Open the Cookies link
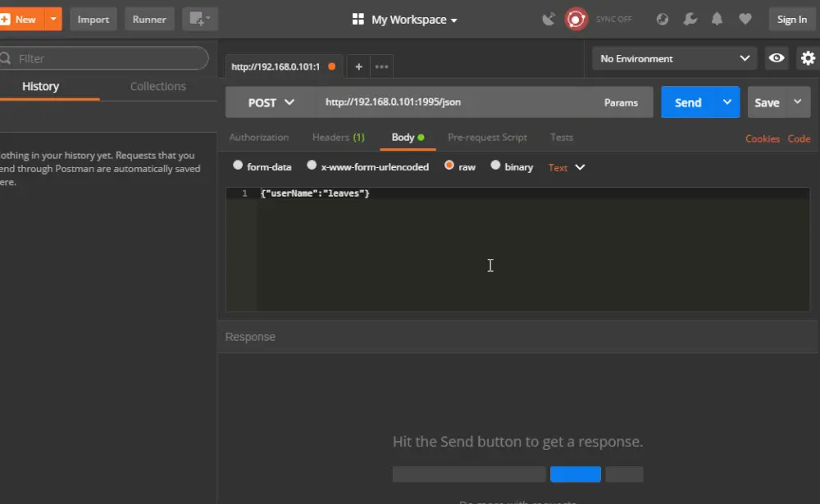The width and height of the screenshot is (820, 504). click(x=763, y=138)
